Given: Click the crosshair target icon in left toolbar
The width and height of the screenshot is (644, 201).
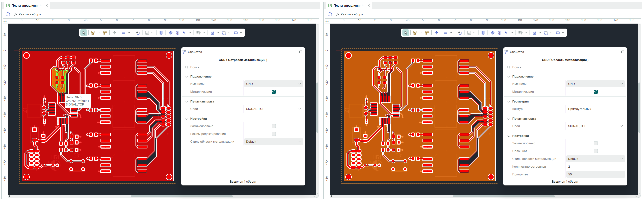Looking at the screenshot, I should [171, 33].
